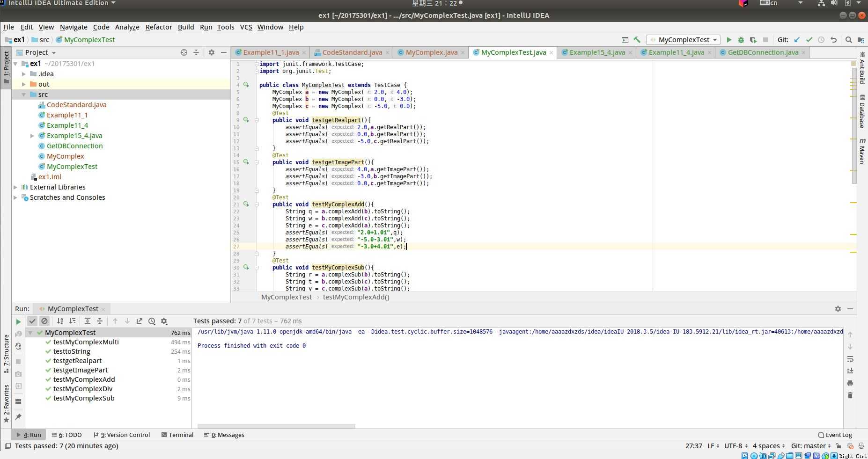The image size is (868, 459).
Task: Update project via Git blue arrow
Action: [x=797, y=40]
